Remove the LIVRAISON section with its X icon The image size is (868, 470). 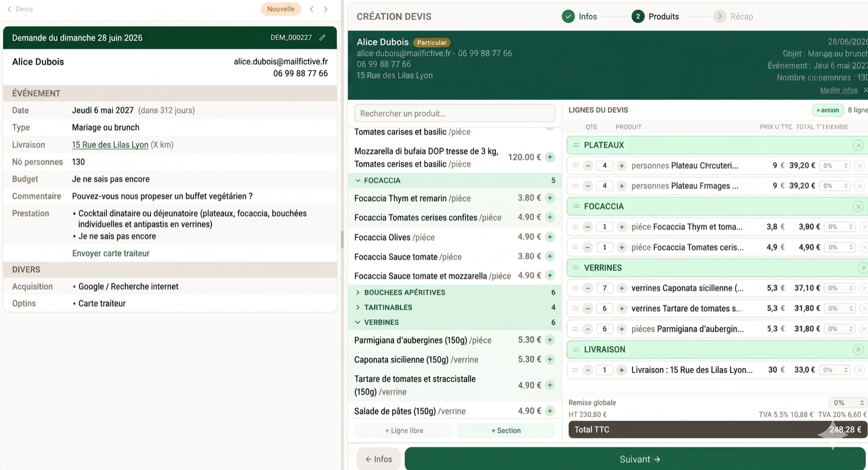pos(858,350)
